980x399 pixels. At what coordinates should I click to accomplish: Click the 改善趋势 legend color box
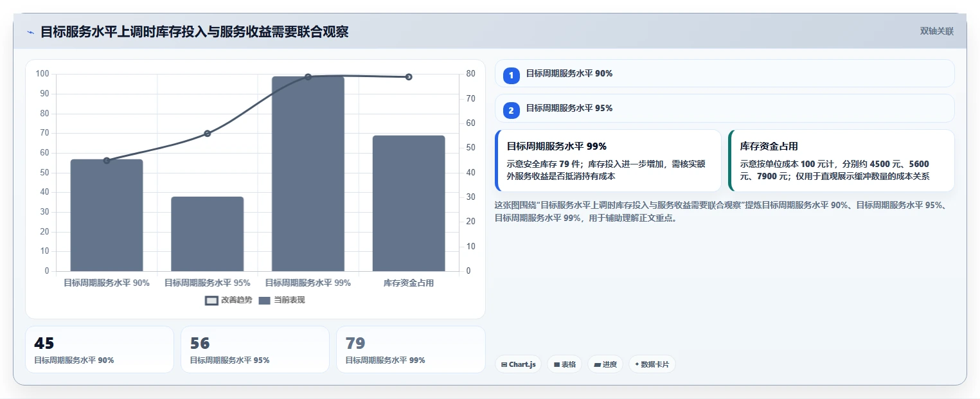click(x=211, y=301)
